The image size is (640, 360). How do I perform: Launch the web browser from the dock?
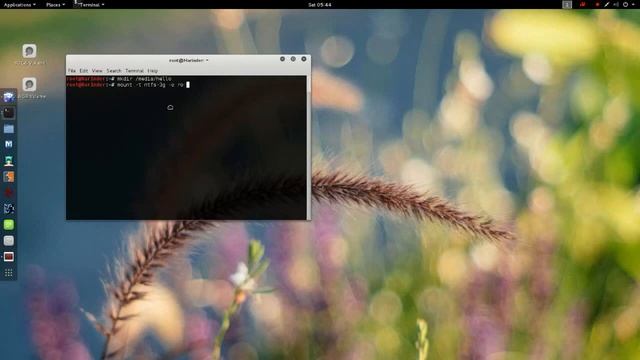[9, 97]
